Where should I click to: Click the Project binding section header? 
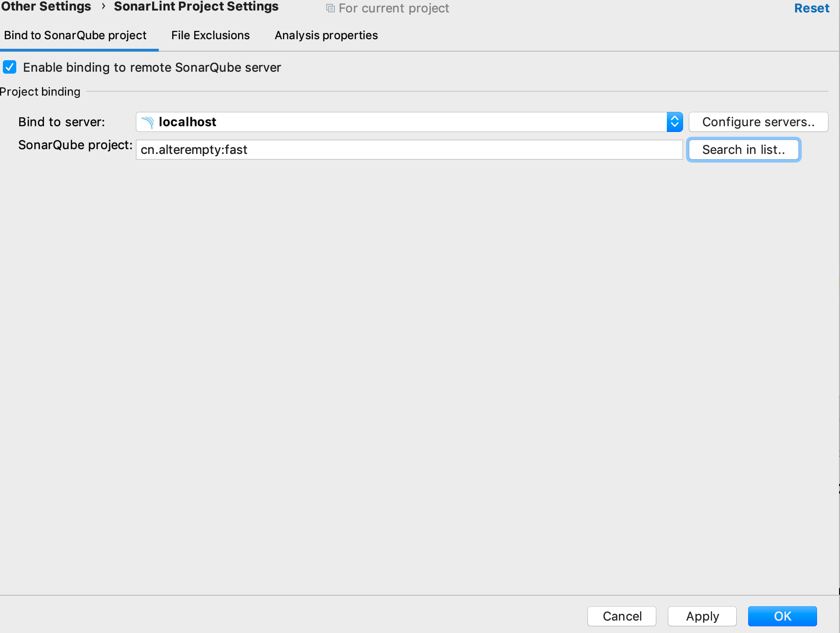[40, 91]
